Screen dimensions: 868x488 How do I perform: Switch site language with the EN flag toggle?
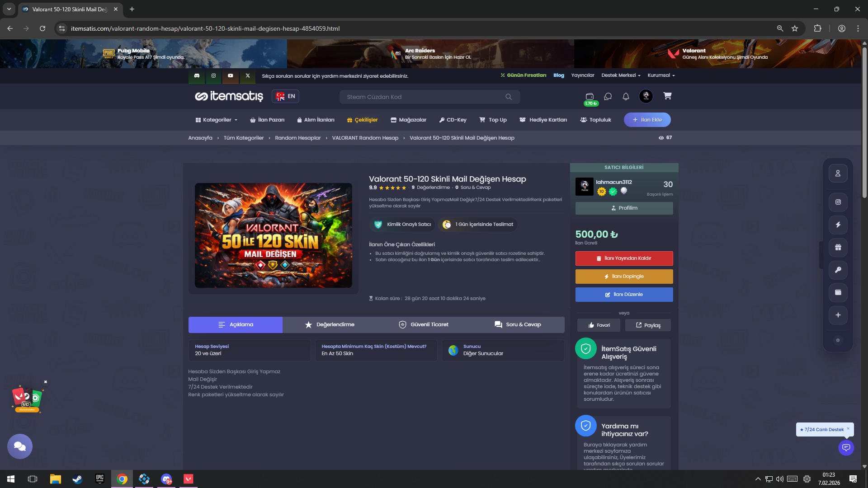[285, 96]
